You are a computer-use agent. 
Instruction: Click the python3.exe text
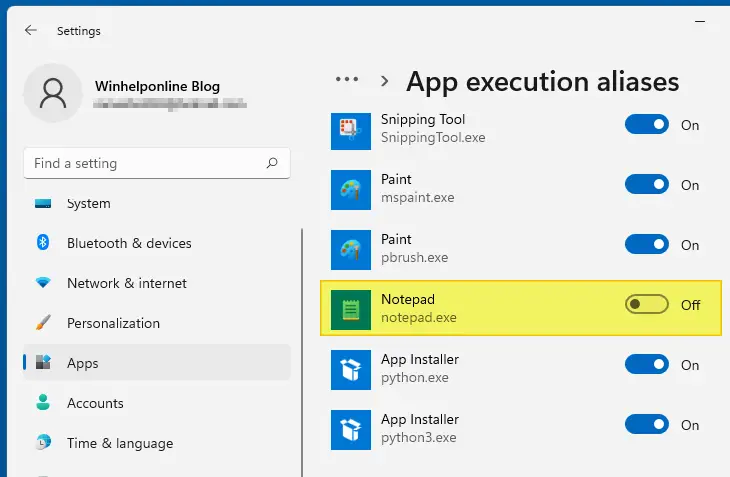click(x=419, y=437)
